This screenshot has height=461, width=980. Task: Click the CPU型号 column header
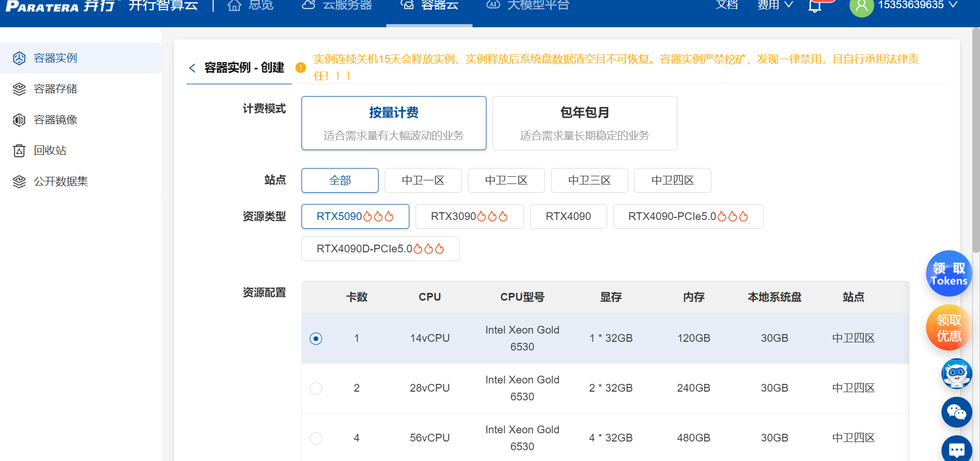(522, 297)
